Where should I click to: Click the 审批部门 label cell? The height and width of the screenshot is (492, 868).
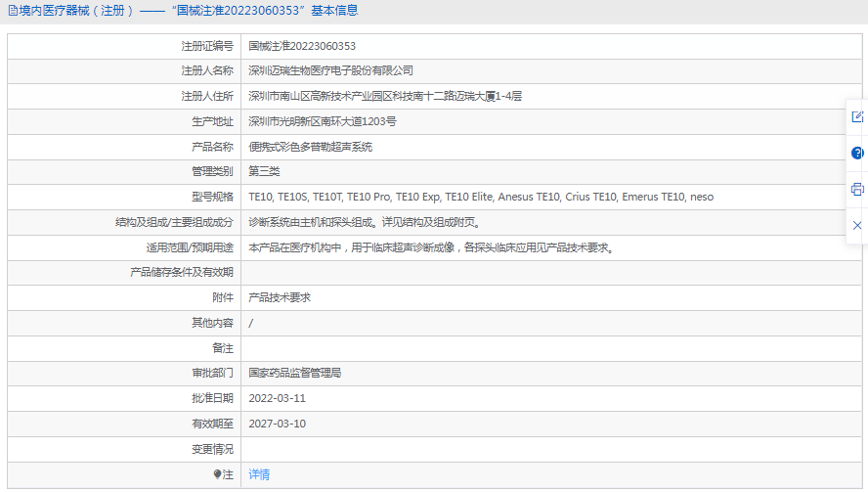[x=124, y=373]
